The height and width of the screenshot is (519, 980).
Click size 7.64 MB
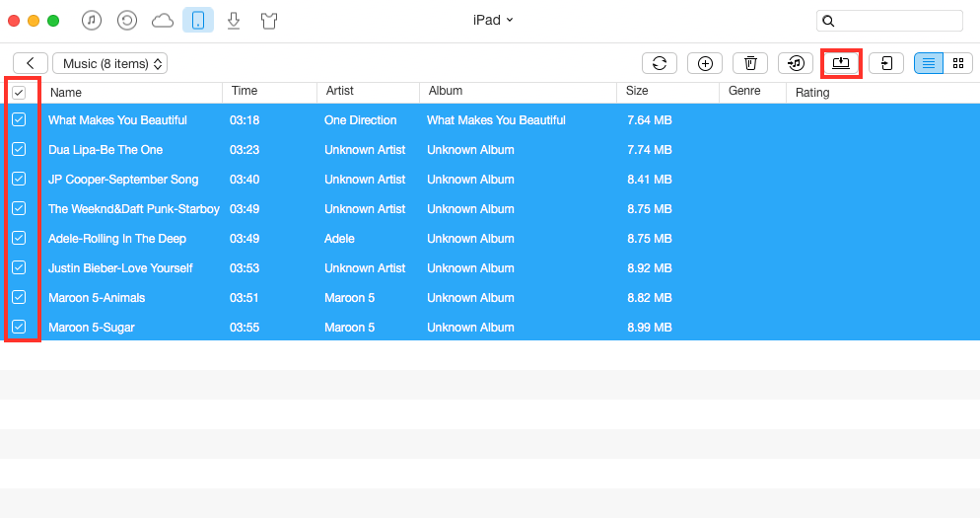pyautogui.click(x=650, y=120)
